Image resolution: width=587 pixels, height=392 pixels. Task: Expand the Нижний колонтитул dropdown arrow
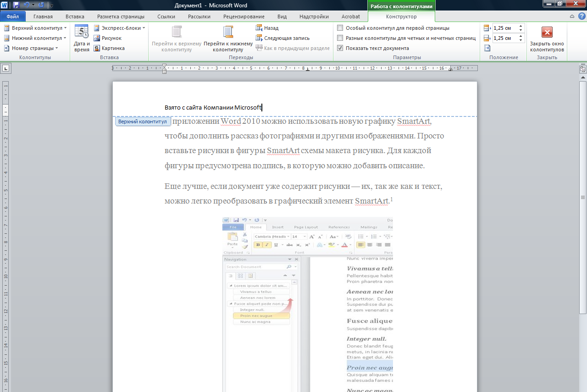click(x=65, y=38)
